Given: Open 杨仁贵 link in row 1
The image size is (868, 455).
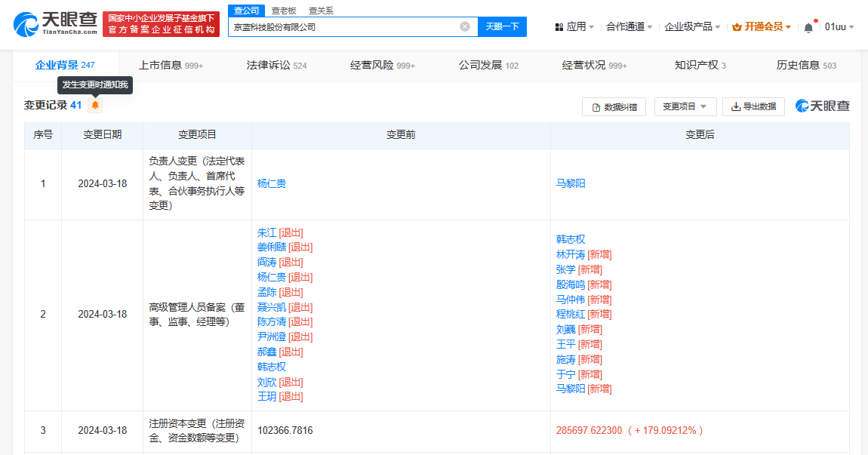Looking at the screenshot, I should tap(272, 184).
